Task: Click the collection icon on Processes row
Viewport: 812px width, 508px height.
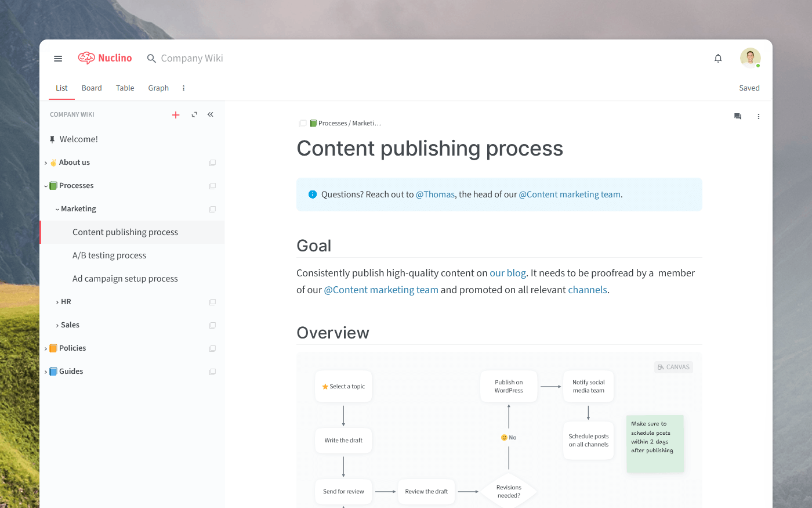Action: pos(212,186)
